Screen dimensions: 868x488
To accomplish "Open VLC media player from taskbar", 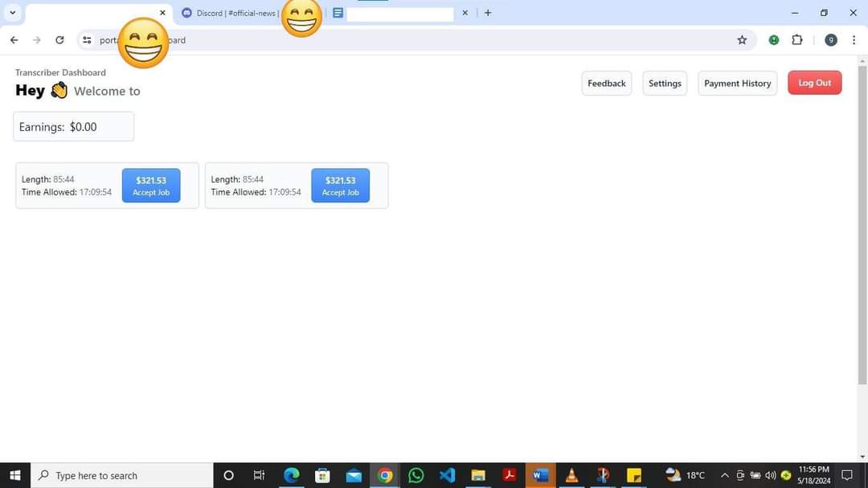I will (571, 475).
